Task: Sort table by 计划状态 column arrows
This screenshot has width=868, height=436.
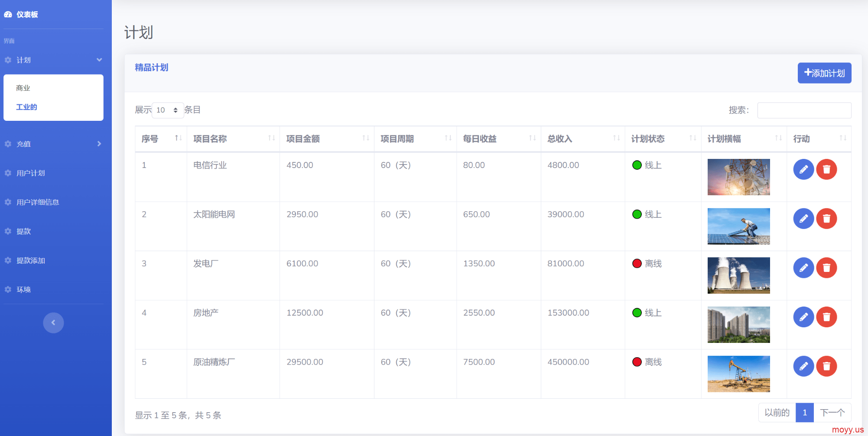Action: click(693, 138)
